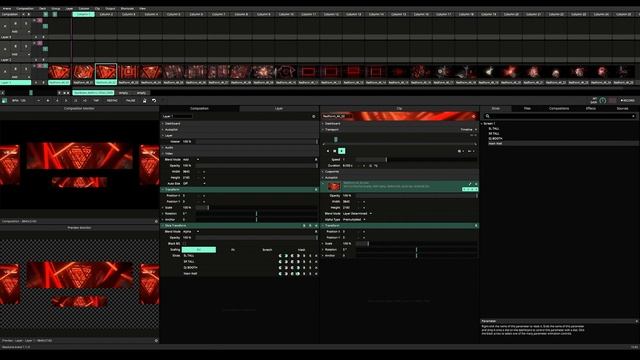Open the Output menu
640x360 pixels.
tap(110, 8)
